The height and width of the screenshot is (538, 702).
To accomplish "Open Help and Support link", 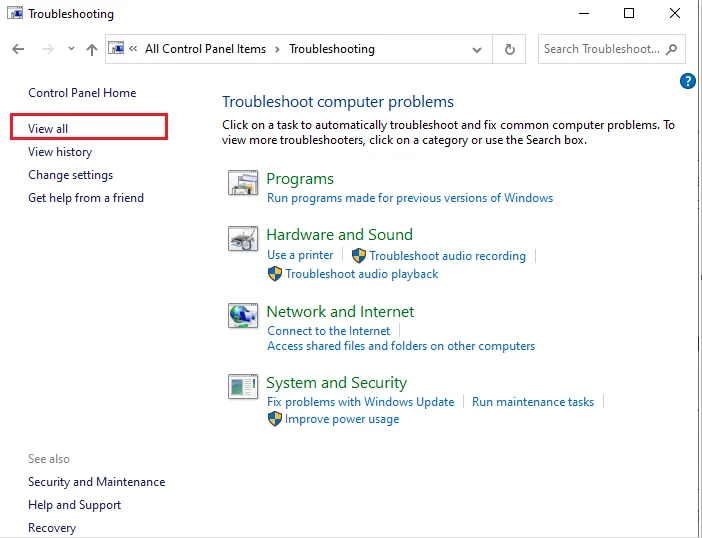I will pyautogui.click(x=74, y=505).
